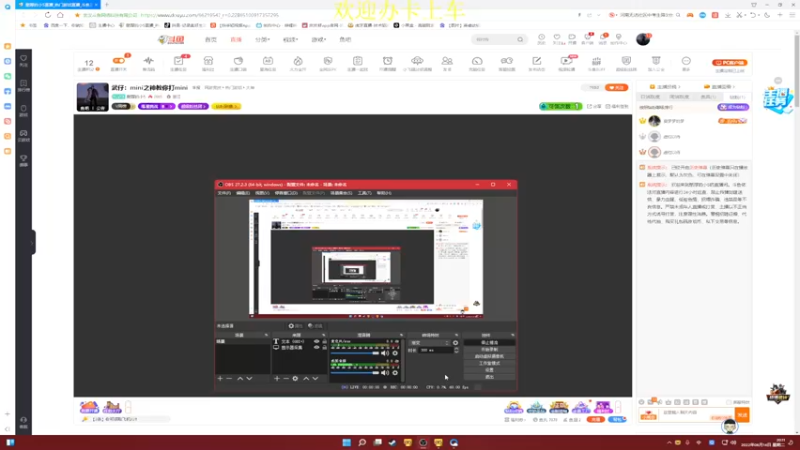The height and width of the screenshot is (450, 800).
Task: Add a new scene with the plus icon in OBS
Action: click(x=220, y=379)
